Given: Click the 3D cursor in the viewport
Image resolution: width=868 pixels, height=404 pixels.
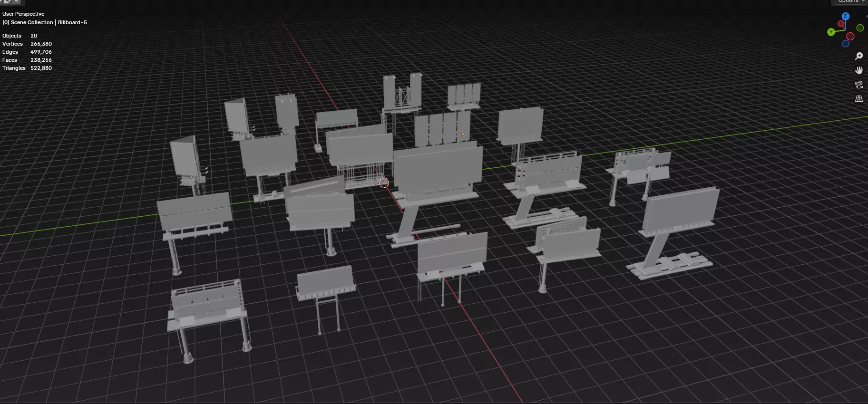Looking at the screenshot, I should (x=384, y=183).
